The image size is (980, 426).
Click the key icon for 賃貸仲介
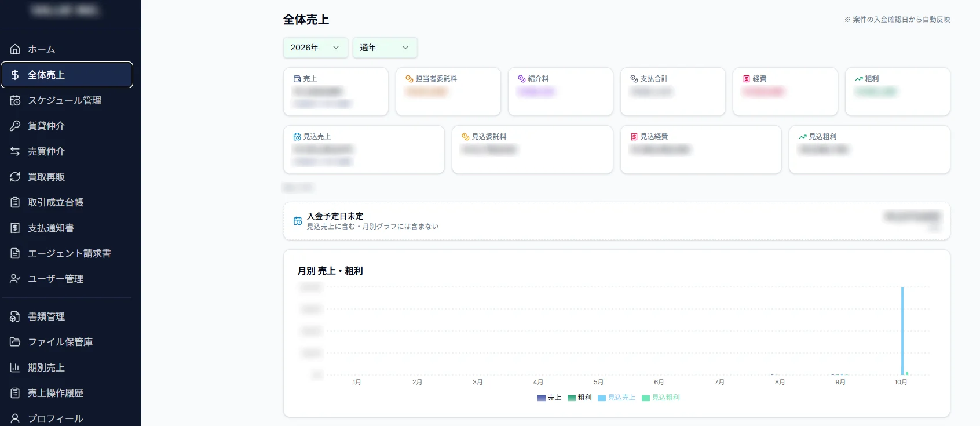(15, 126)
